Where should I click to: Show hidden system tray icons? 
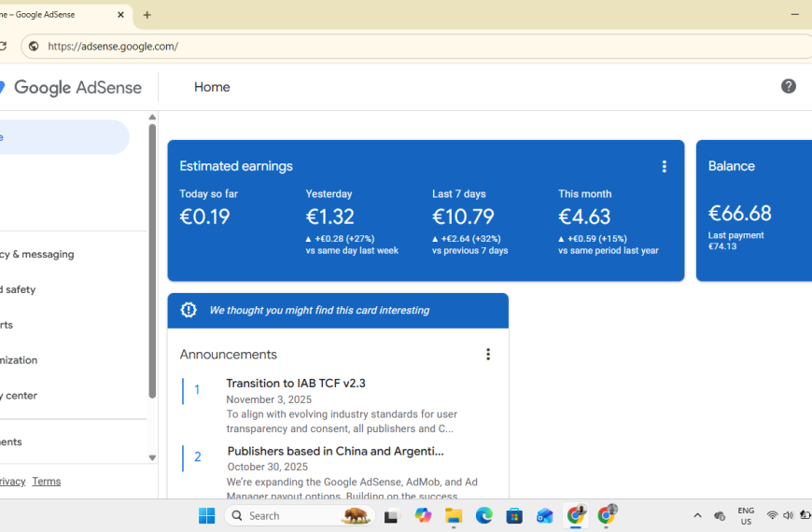click(x=697, y=515)
